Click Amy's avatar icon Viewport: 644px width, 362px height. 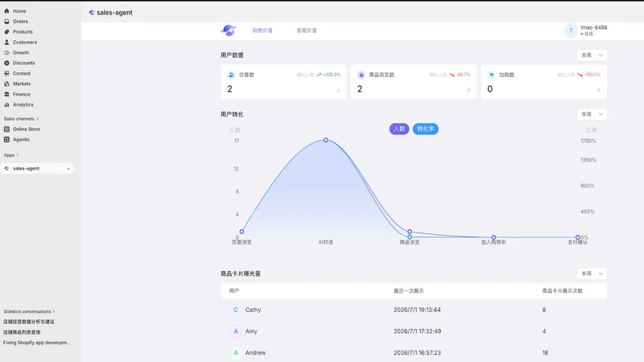[x=236, y=331]
